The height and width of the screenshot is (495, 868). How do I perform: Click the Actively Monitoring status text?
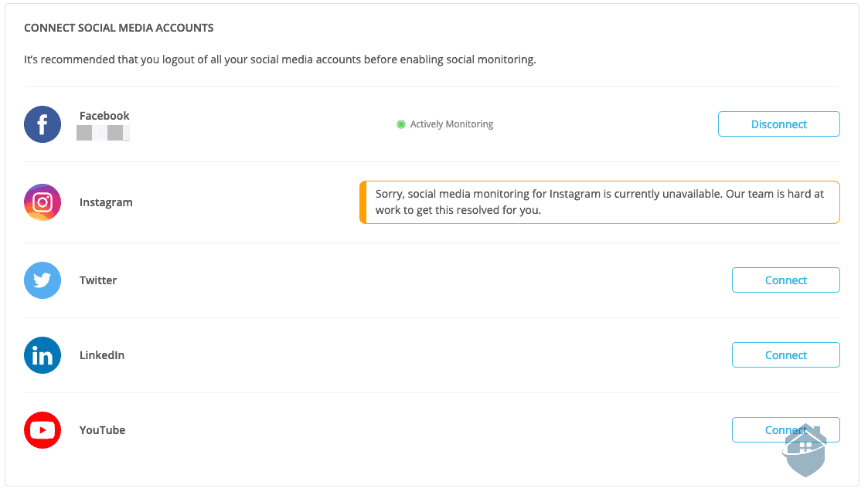[x=451, y=124]
